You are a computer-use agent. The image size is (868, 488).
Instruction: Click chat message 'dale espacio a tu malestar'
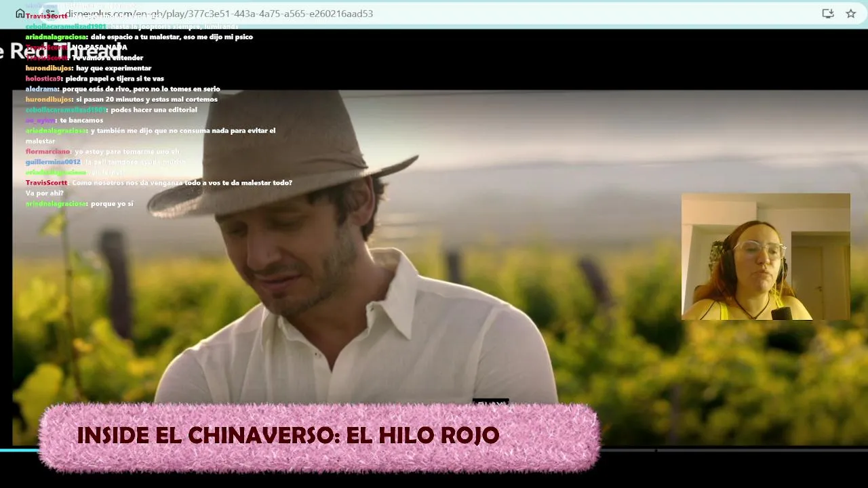click(x=171, y=37)
